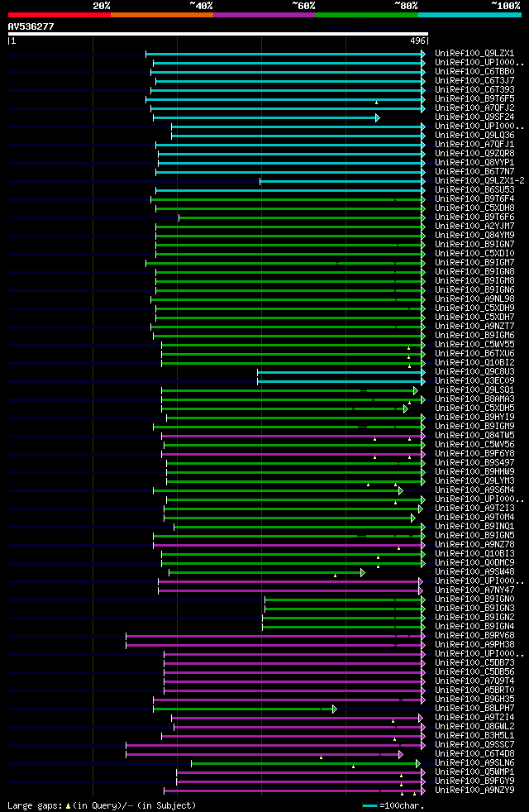The image size is (529, 812).
Task: Click the cyan =100char scale legend
Action: 393,805
